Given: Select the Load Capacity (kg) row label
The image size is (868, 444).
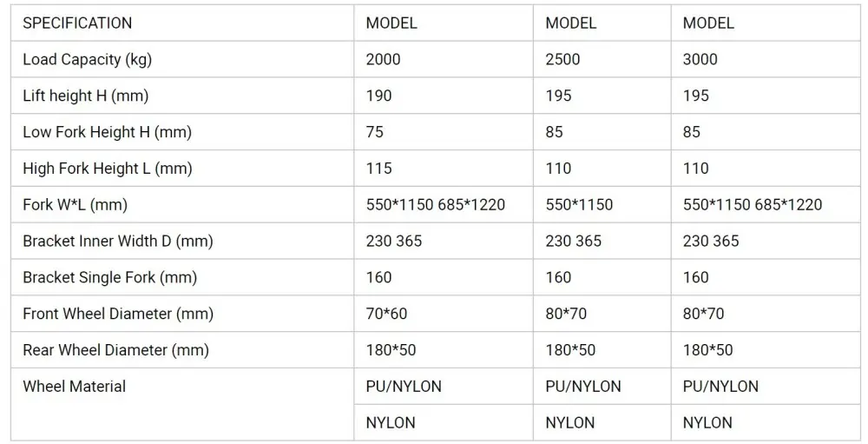Looking at the screenshot, I should pyautogui.click(x=88, y=60).
